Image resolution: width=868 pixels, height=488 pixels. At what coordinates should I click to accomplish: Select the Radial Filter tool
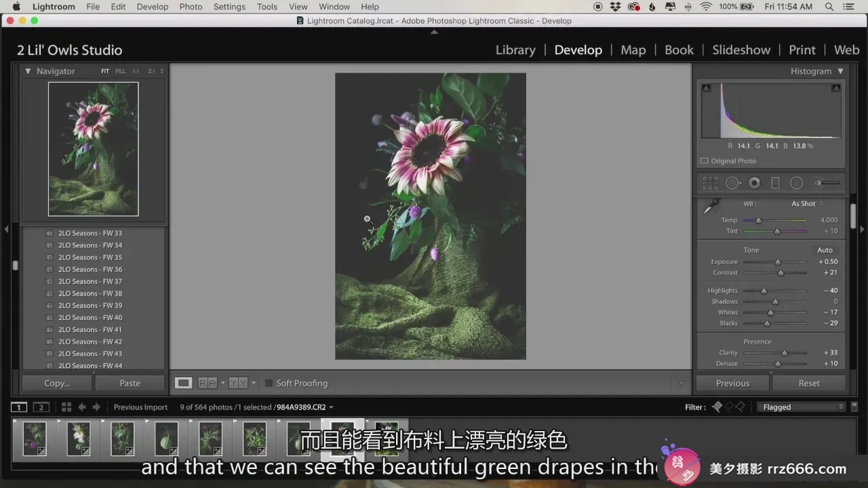click(797, 183)
